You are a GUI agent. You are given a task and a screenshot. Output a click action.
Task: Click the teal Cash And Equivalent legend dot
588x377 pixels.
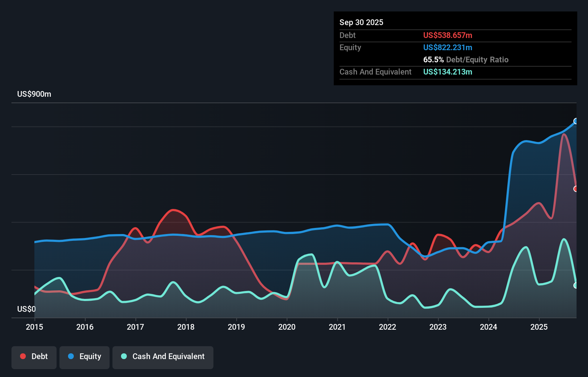point(123,356)
